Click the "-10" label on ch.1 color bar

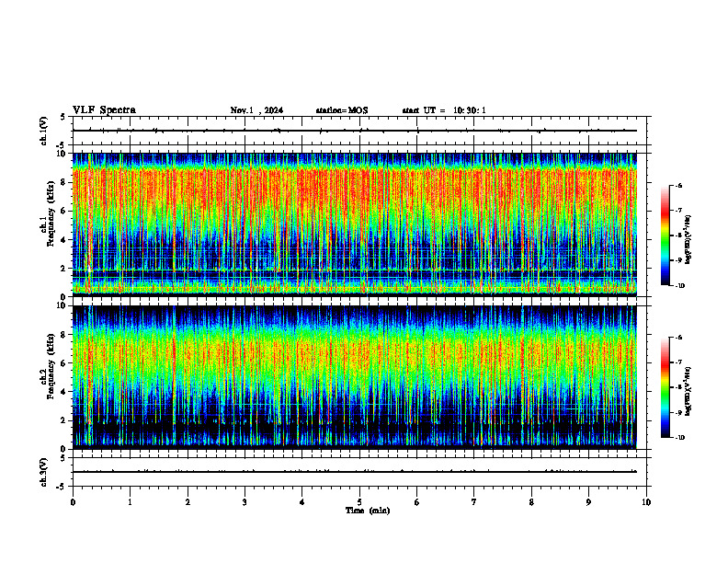point(679,286)
